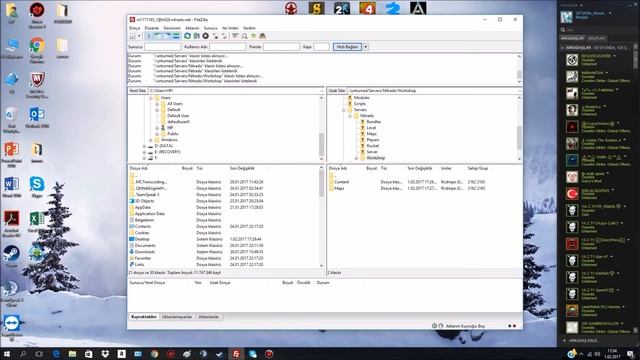Viewport: 640px width, 360px height.
Task: Open the Aktarım menu
Action: tap(192, 28)
